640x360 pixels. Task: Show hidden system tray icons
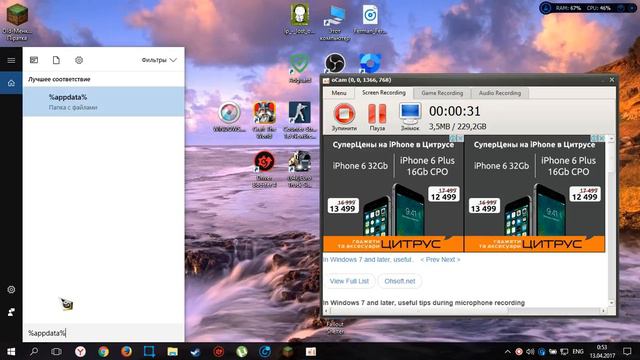[507, 351]
